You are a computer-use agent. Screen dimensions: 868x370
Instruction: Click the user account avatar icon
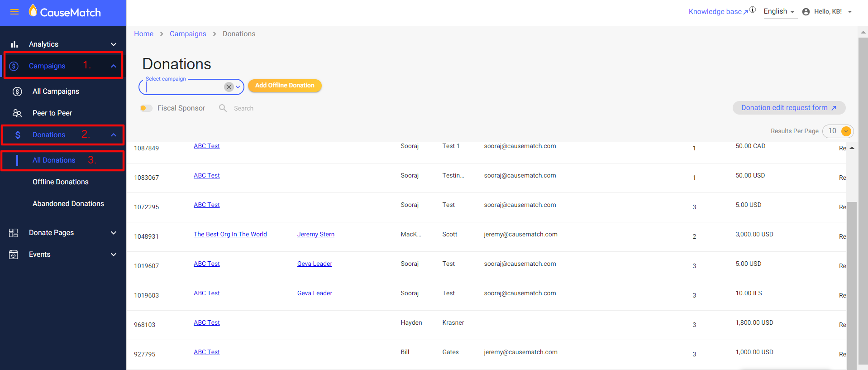[x=806, y=12]
